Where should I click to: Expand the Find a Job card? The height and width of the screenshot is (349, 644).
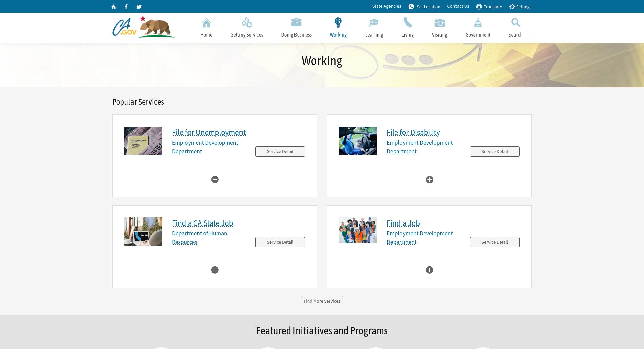pos(429,270)
